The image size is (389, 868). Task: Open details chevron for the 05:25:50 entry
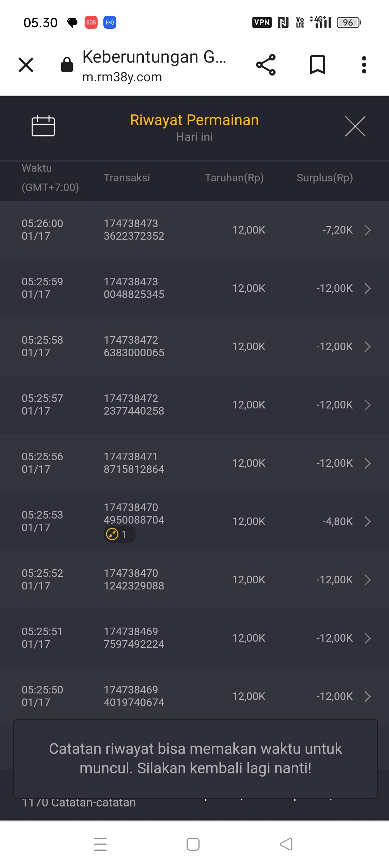[367, 696]
